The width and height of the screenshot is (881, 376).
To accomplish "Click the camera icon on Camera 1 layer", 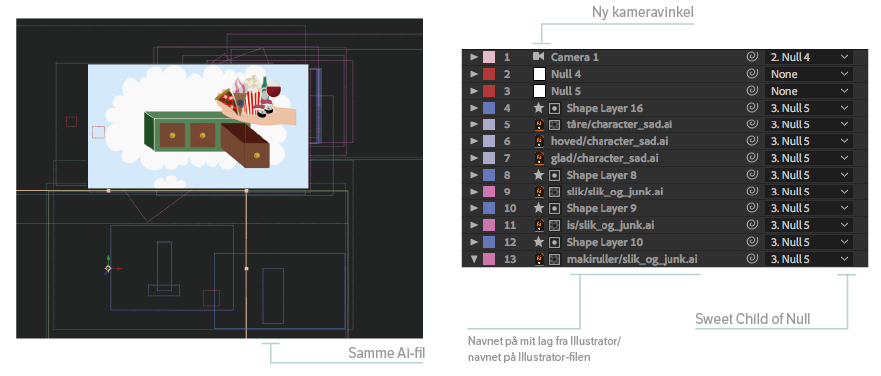I will [x=539, y=57].
